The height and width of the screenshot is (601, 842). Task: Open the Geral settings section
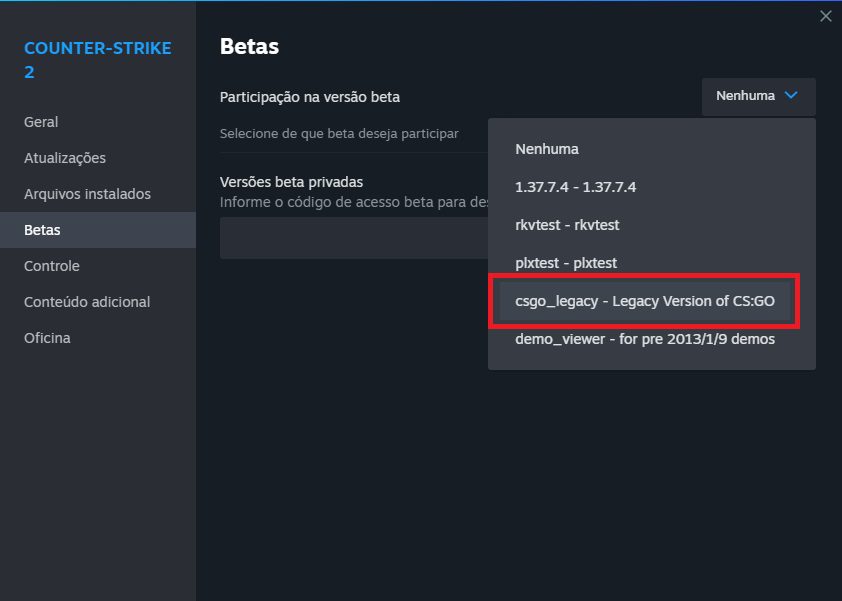(41, 122)
